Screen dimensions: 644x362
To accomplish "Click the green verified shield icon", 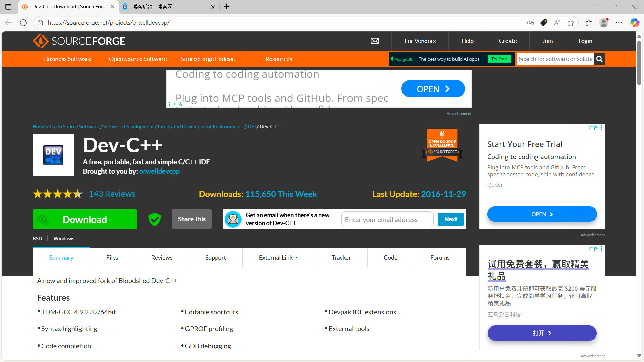I will pyautogui.click(x=154, y=219).
